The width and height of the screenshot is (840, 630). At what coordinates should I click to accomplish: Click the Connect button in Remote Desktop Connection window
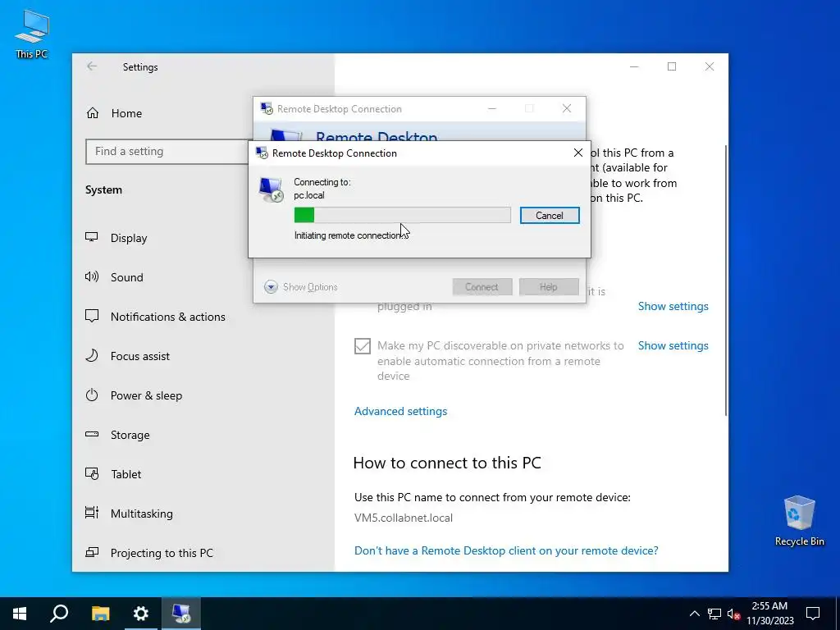click(482, 287)
